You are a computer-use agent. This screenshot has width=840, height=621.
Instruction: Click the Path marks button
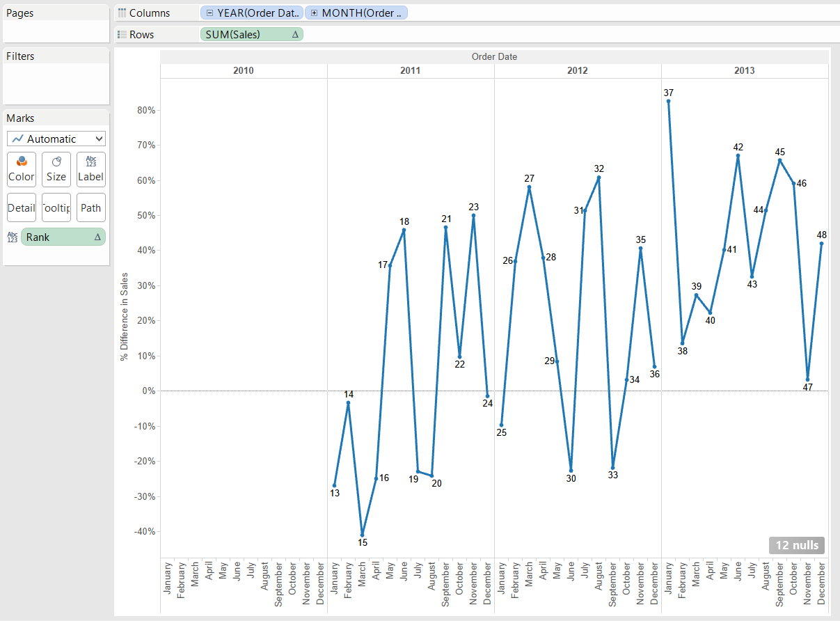pos(91,207)
